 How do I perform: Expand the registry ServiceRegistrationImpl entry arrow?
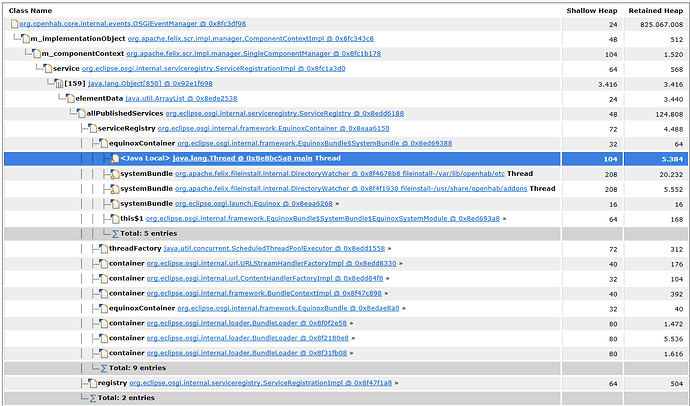point(396,383)
